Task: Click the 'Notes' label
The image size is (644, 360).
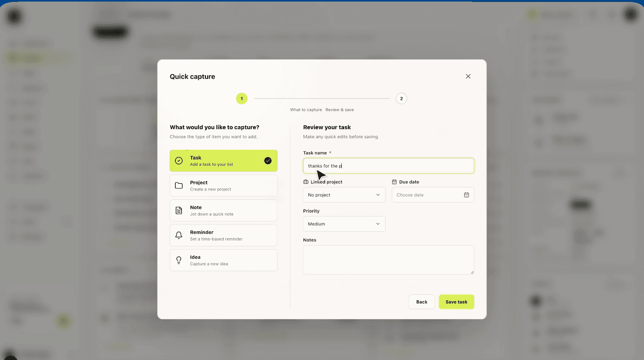Action: click(310, 240)
